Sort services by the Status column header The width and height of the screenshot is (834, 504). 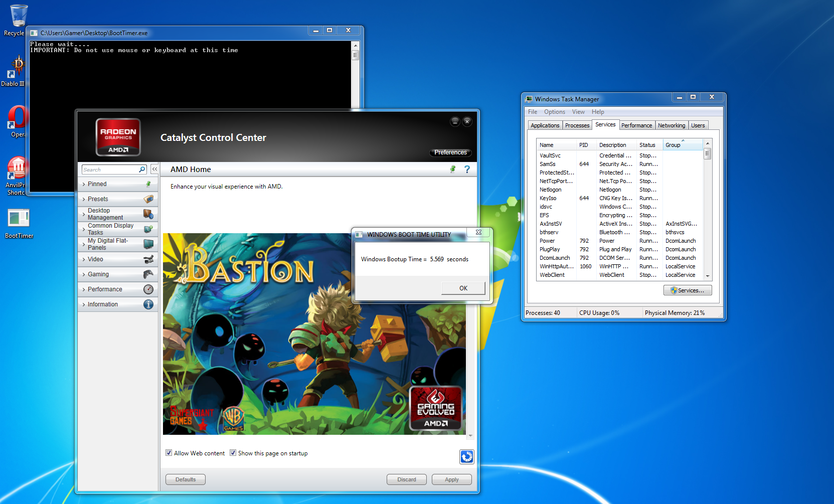[x=650, y=145]
